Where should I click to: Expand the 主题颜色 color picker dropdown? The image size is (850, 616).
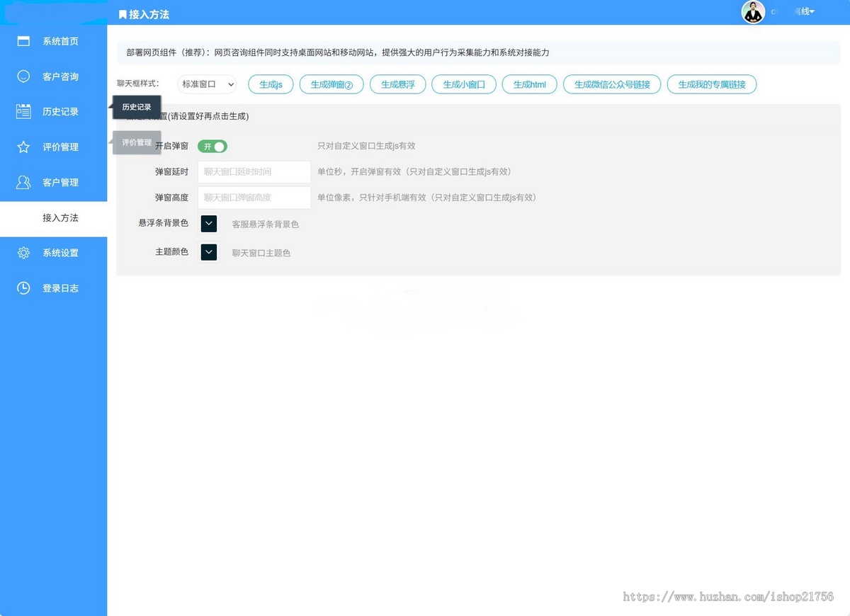(209, 252)
